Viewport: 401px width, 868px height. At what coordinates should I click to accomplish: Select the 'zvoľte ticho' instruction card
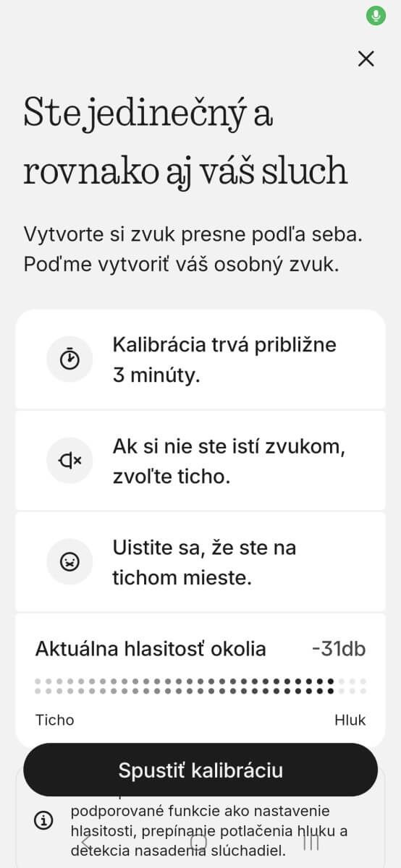200,460
